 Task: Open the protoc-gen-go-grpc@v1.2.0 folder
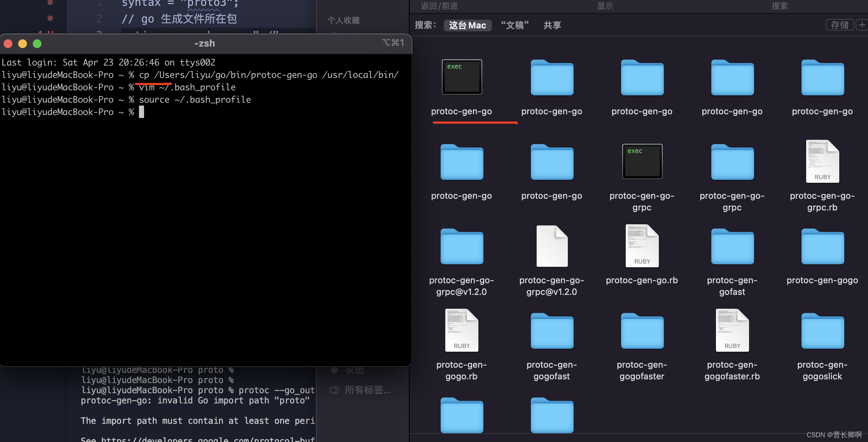462,247
